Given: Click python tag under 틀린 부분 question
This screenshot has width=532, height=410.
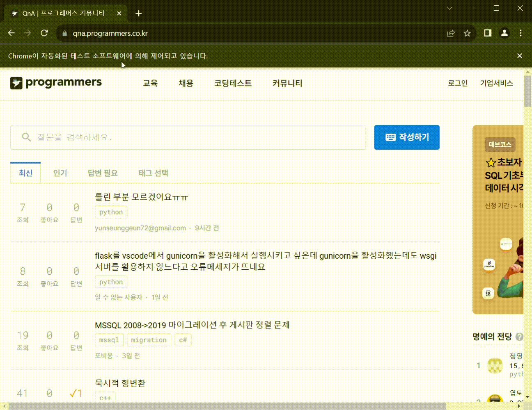Looking at the screenshot, I should click(x=111, y=212).
